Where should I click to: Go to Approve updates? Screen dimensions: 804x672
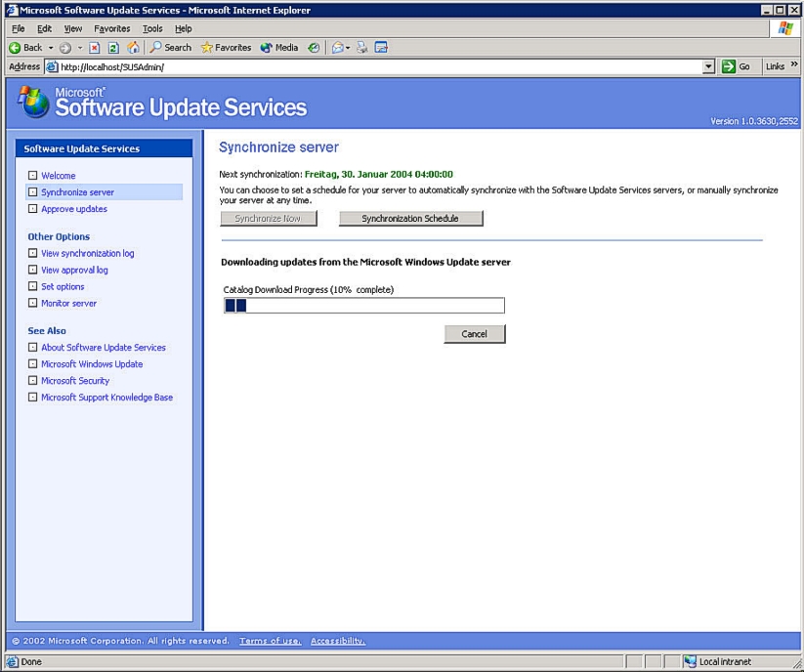tap(74, 209)
